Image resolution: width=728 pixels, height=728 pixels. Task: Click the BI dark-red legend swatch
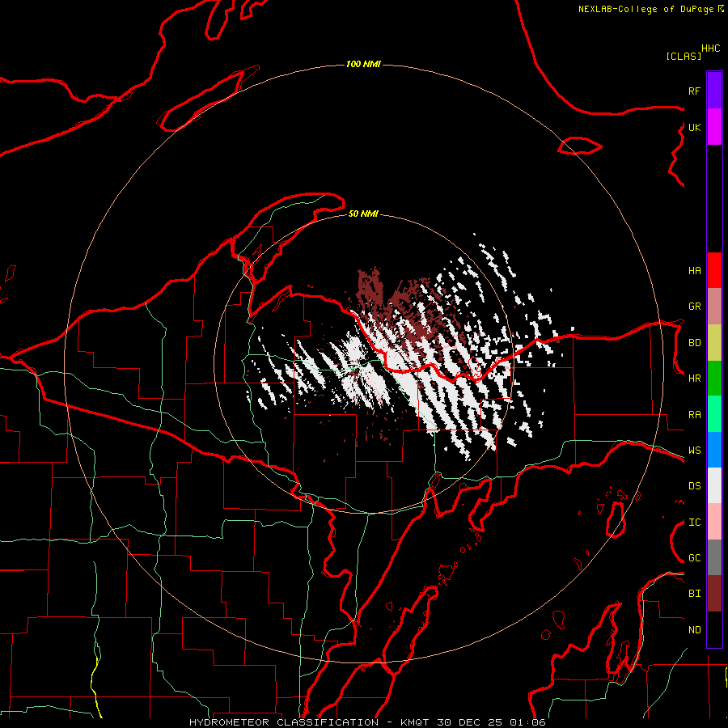[x=714, y=594]
